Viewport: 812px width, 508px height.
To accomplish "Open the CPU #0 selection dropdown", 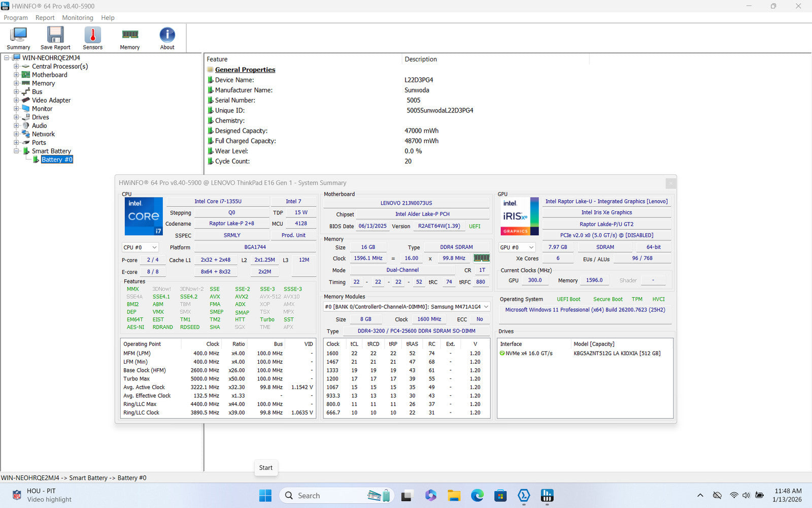I will [x=141, y=247].
